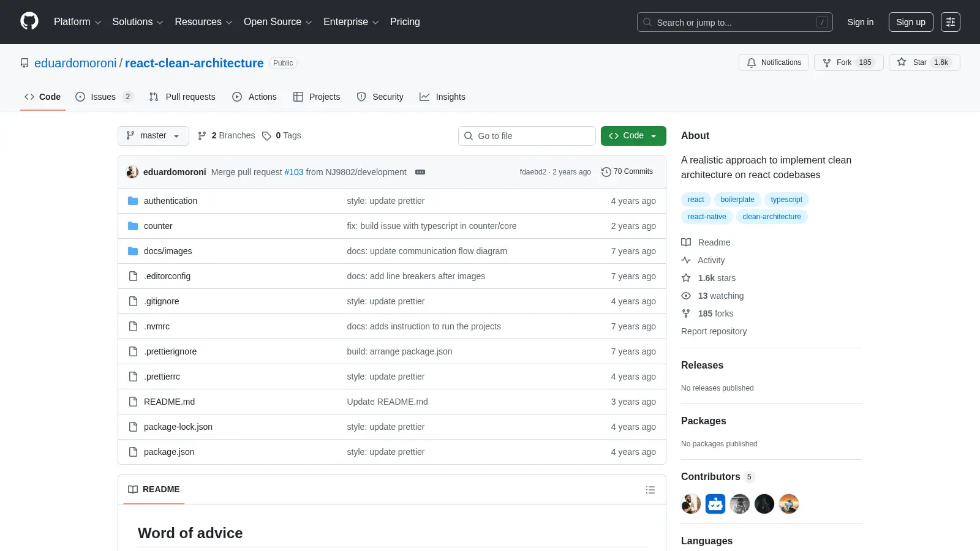Click eduardomoroni avatar in latest commit
Screen dimensions: 980x551
pyautogui.click(x=132, y=172)
